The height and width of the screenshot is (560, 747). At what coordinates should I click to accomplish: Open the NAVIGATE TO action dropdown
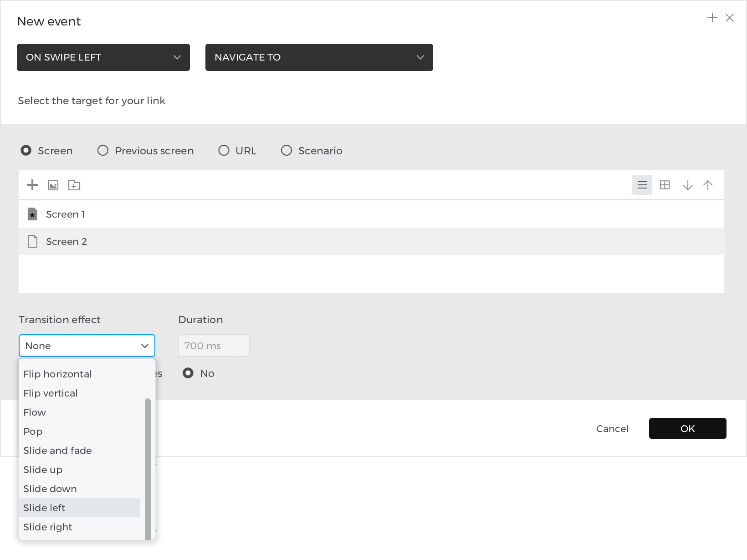pyautogui.click(x=319, y=57)
